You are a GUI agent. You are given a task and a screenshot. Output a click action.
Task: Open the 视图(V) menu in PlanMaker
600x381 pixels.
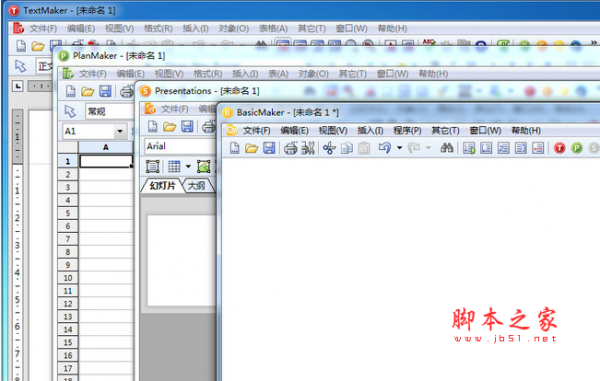(169, 73)
